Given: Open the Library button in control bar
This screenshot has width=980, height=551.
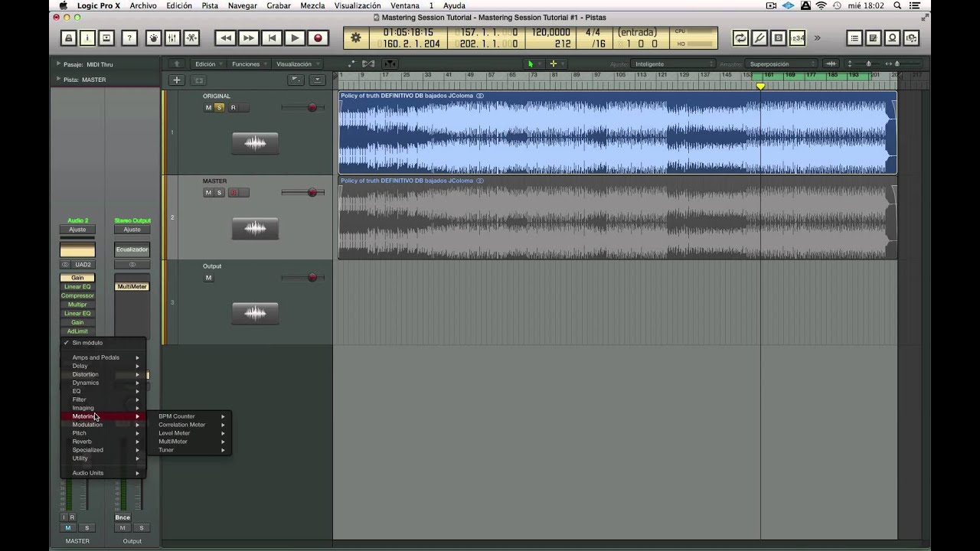Looking at the screenshot, I should click(x=69, y=37).
